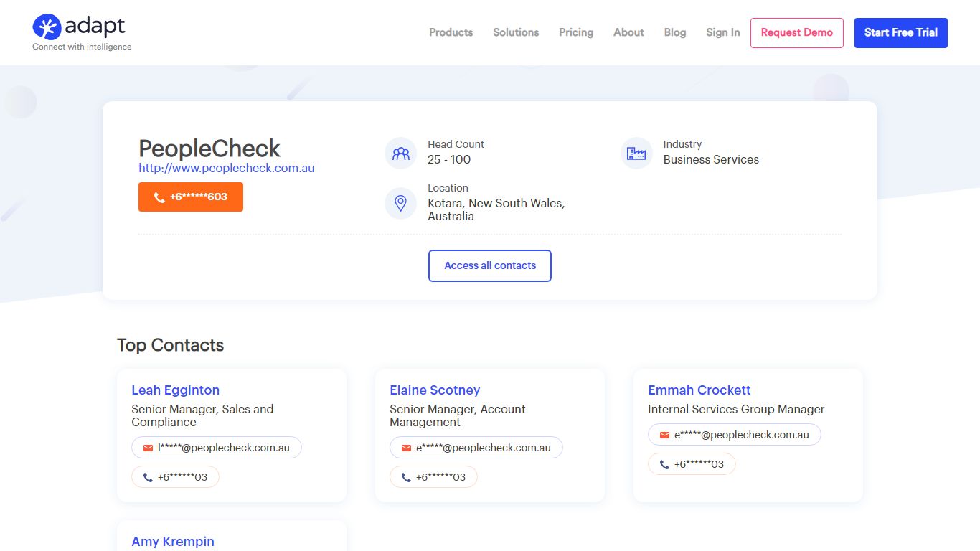The width and height of the screenshot is (980, 551).
Task: Select the Head Count people icon
Action: tap(400, 153)
